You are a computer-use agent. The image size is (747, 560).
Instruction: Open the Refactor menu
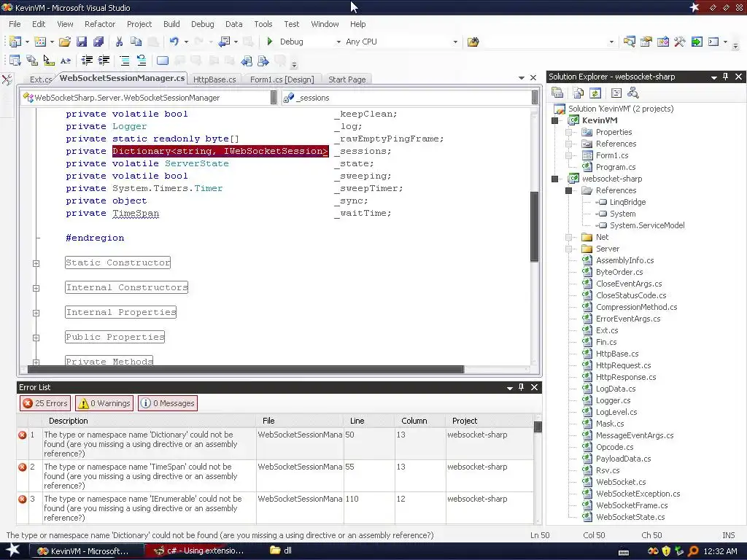(x=99, y=24)
